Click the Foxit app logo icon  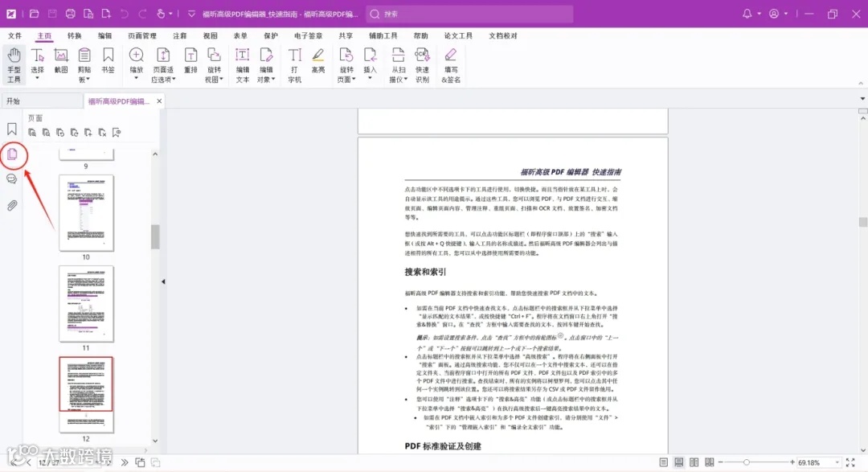pyautogui.click(x=11, y=14)
